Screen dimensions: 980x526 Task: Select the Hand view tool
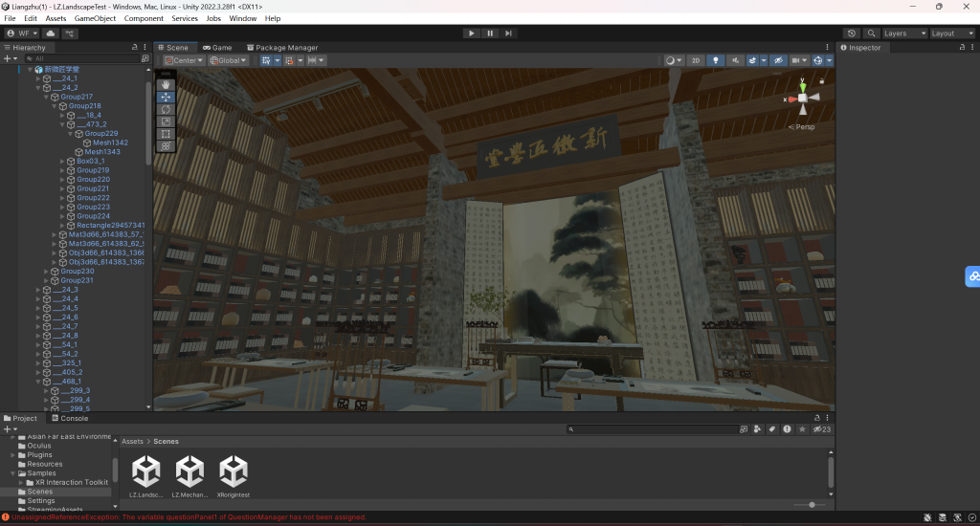coord(166,84)
